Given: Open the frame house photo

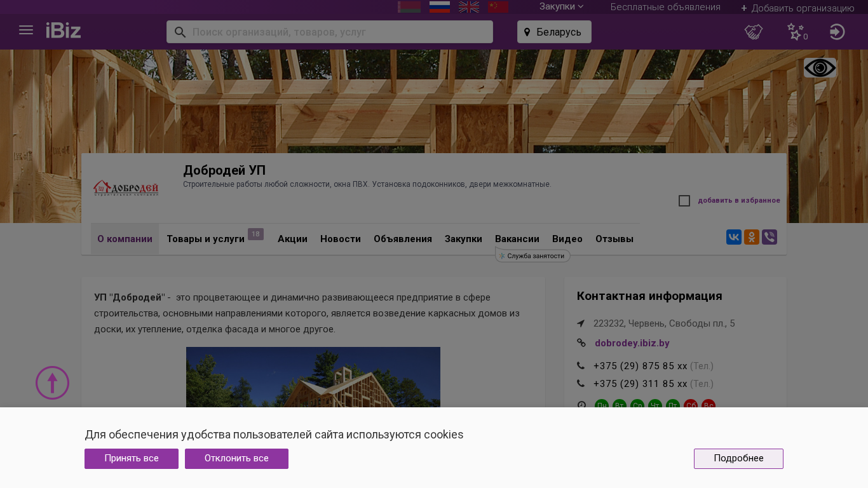Looking at the screenshot, I should (x=313, y=377).
